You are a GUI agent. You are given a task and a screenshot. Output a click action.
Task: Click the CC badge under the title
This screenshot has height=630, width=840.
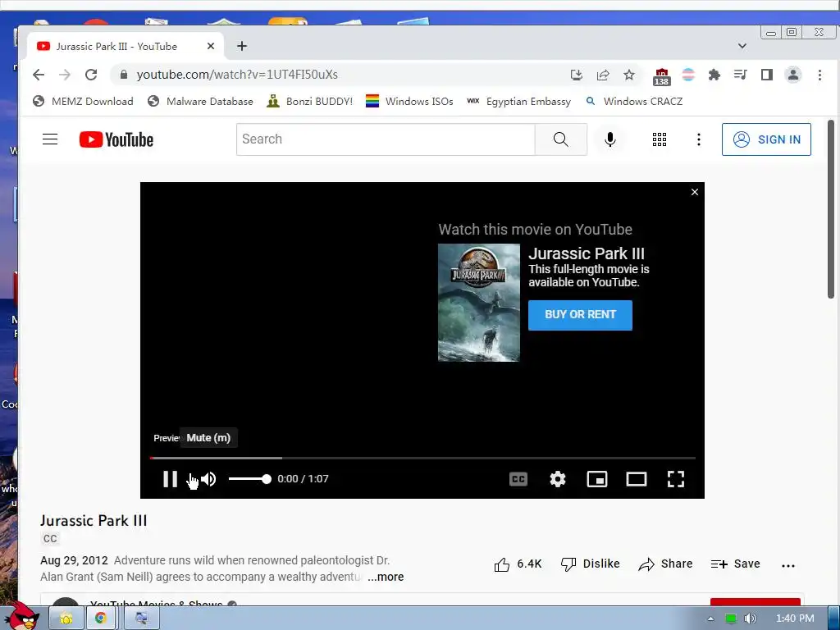[x=50, y=539]
